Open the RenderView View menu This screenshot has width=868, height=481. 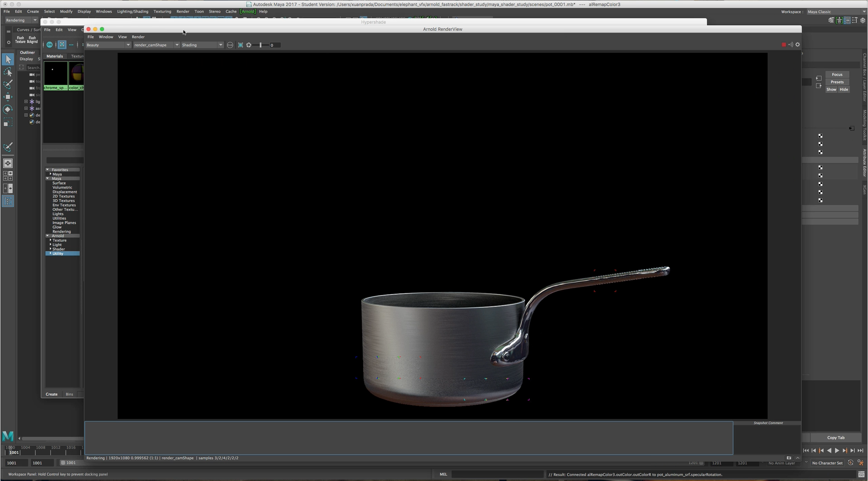tap(122, 37)
